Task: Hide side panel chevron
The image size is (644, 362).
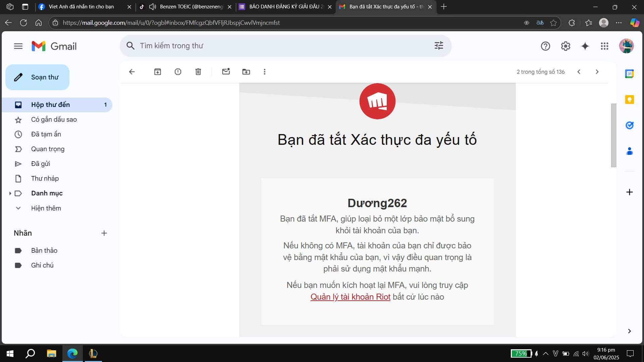Action: click(x=630, y=331)
